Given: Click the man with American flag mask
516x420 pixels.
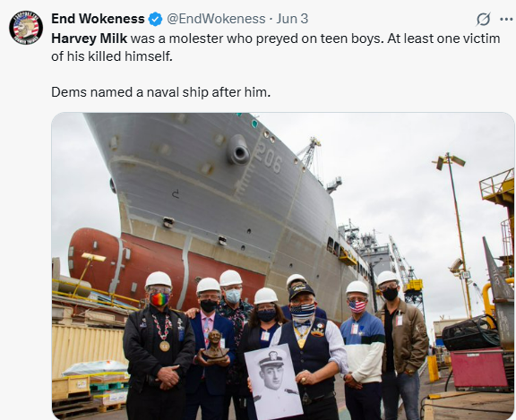Looking at the screenshot, I should pos(362,350).
